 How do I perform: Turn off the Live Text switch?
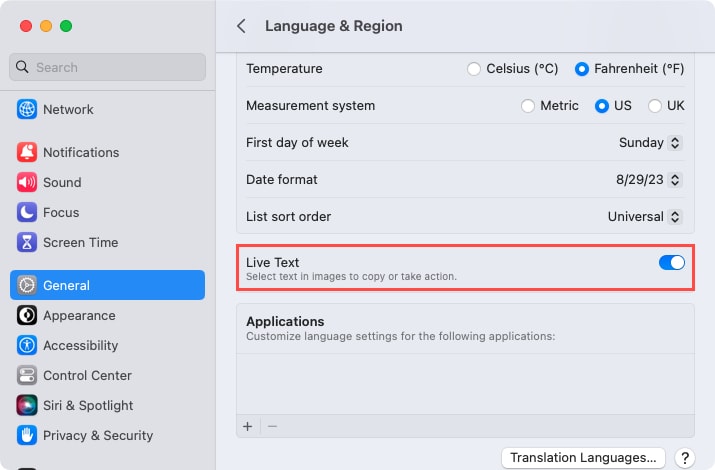pyautogui.click(x=671, y=263)
